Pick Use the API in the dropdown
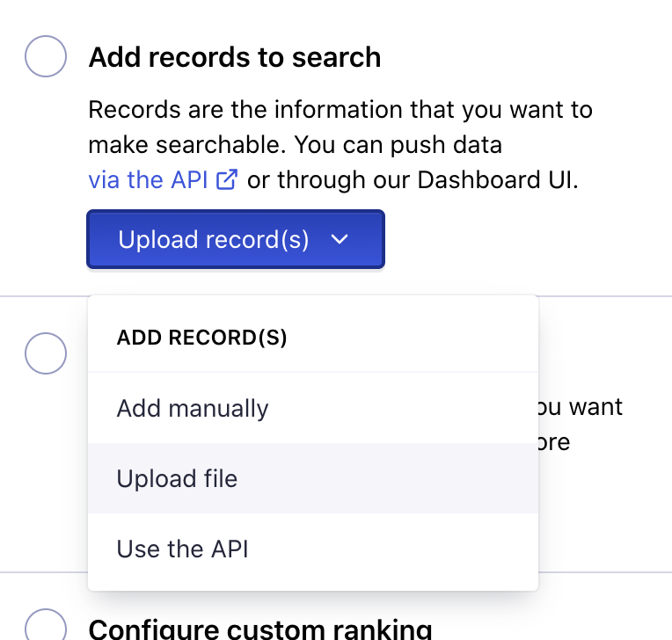 (182, 549)
